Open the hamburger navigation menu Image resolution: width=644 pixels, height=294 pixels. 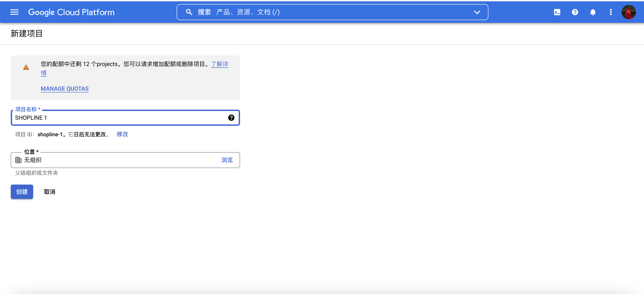[x=14, y=12]
